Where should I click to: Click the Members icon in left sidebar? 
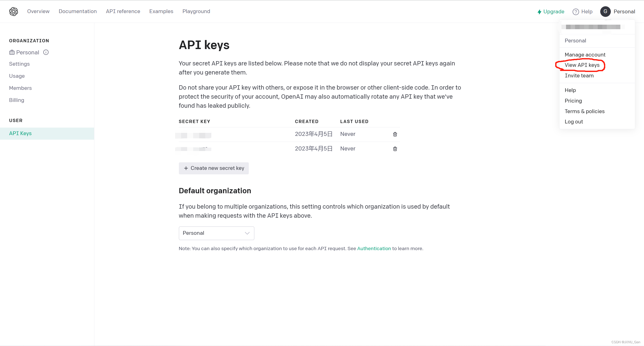click(20, 88)
